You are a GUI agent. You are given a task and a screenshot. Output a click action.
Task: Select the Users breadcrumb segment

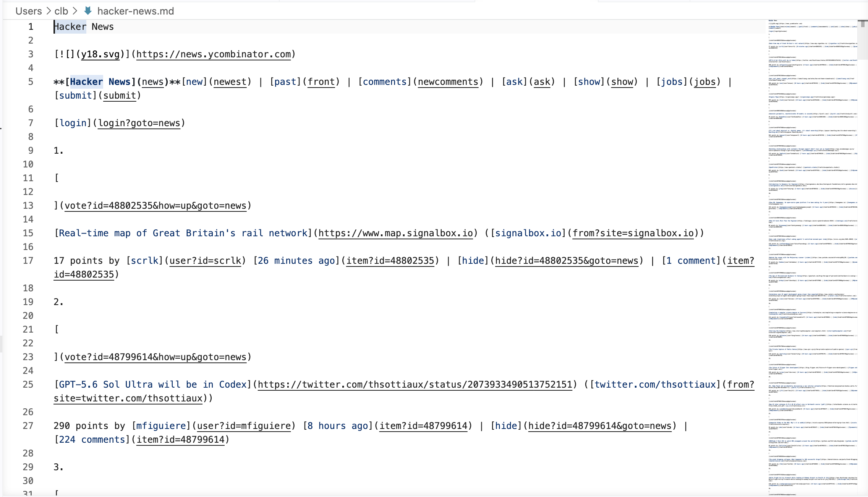29,11
